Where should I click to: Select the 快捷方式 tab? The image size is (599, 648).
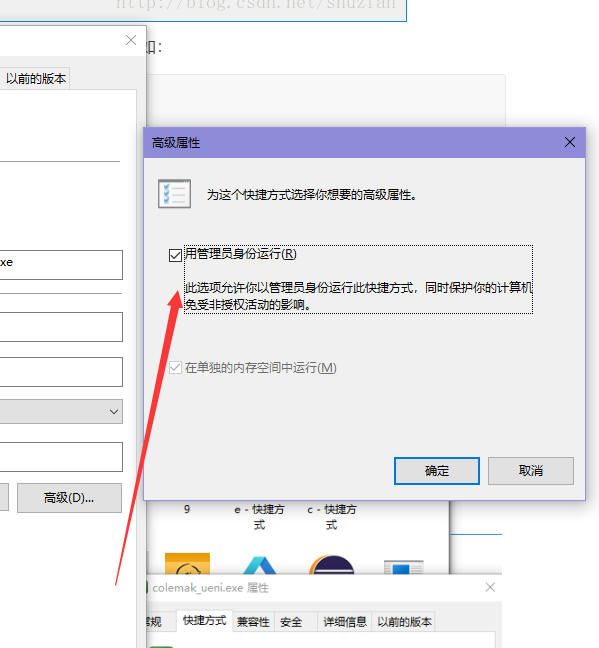[204, 621]
